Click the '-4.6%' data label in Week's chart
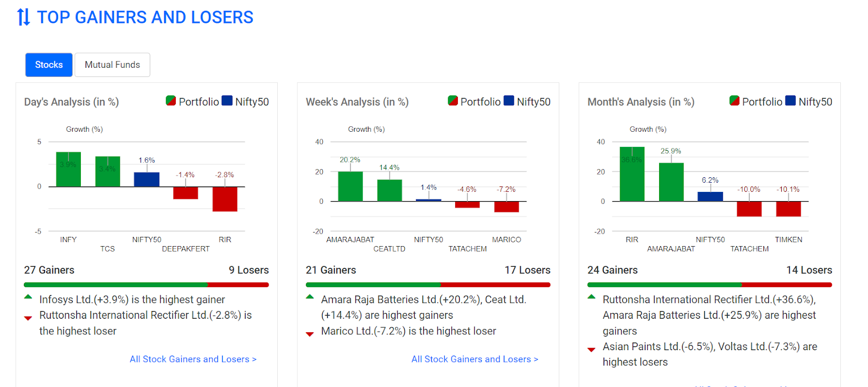The image size is (868, 387). pyautogui.click(x=467, y=190)
